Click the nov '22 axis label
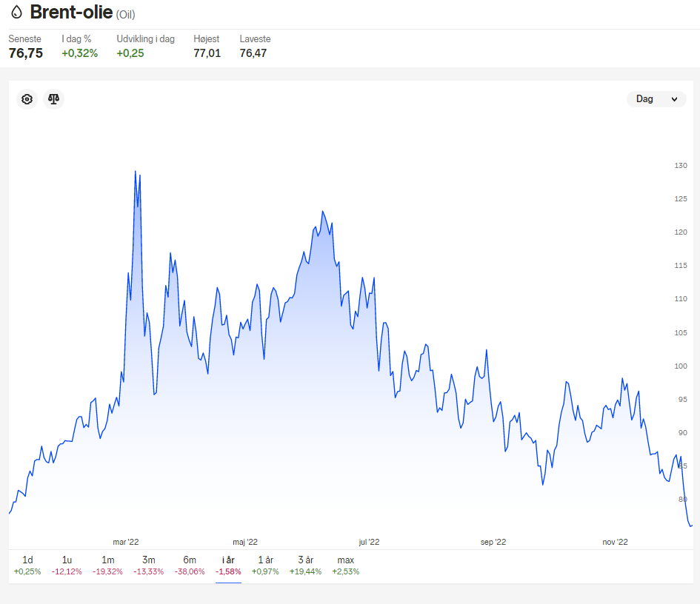700x604 pixels. coord(615,542)
